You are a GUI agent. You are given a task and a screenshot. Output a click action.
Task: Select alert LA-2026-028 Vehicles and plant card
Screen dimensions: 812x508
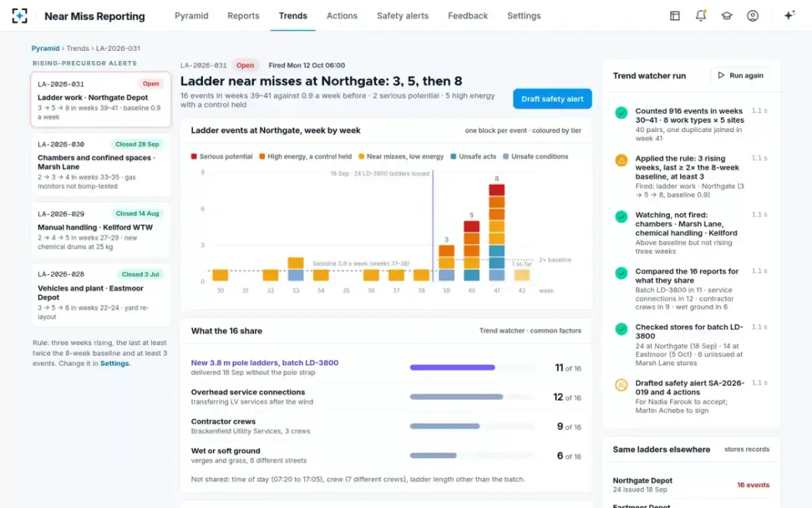click(x=101, y=295)
